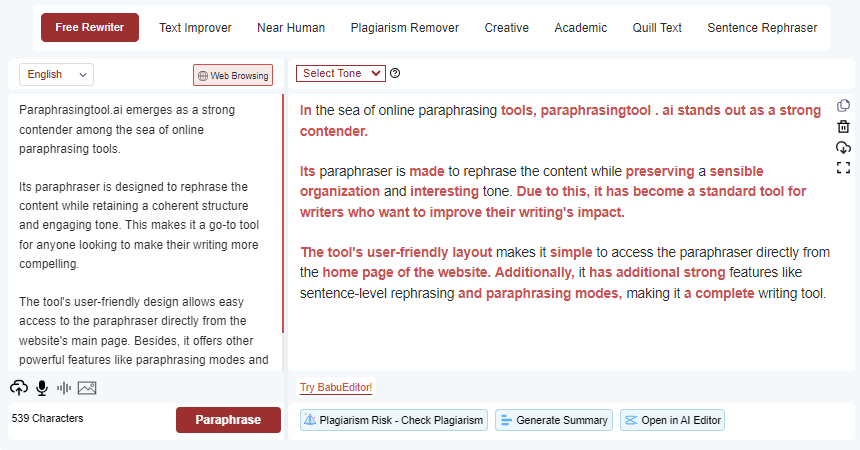Switch to Creative mode
The image size is (860, 450).
[x=507, y=27]
